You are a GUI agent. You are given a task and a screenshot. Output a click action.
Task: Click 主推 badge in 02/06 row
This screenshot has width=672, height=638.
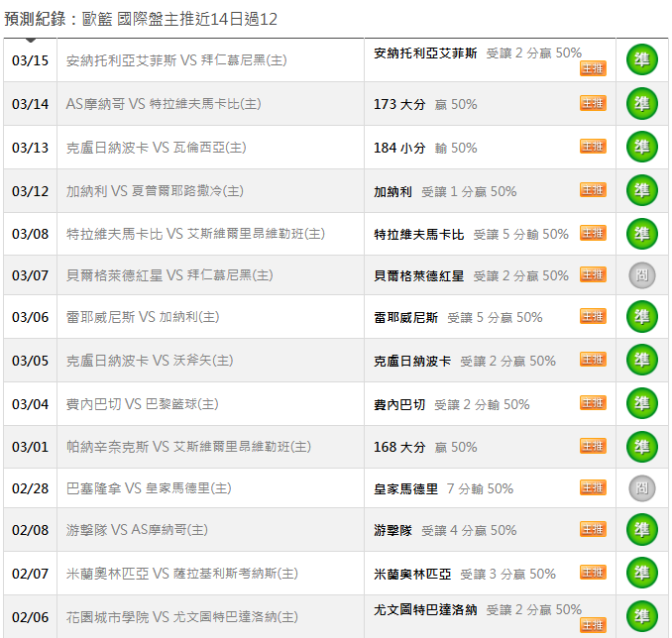click(593, 625)
